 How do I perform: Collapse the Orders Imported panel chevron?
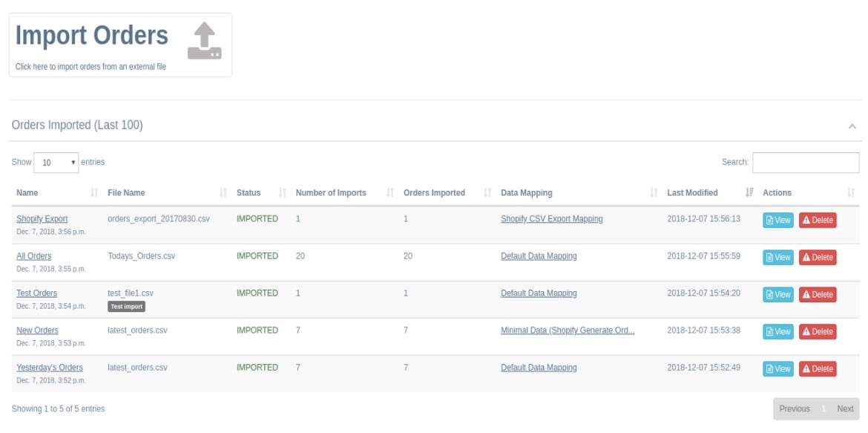(852, 126)
